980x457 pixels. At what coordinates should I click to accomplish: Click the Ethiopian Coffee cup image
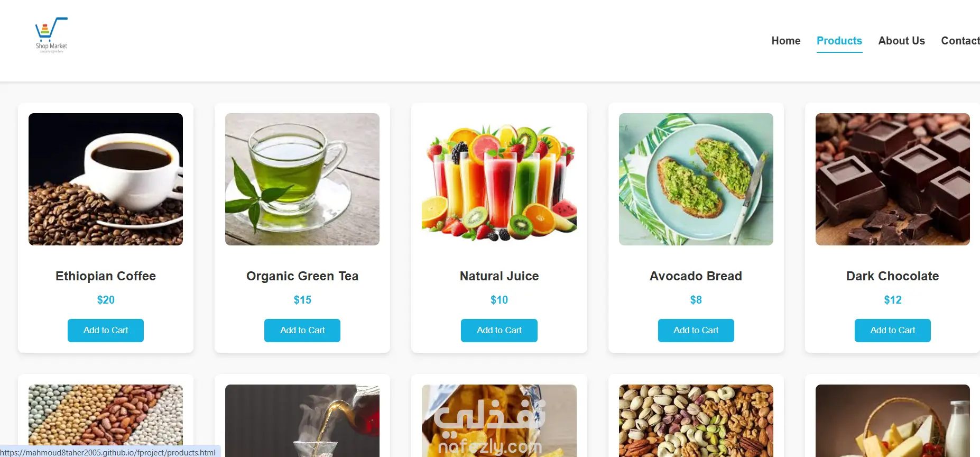click(x=106, y=179)
